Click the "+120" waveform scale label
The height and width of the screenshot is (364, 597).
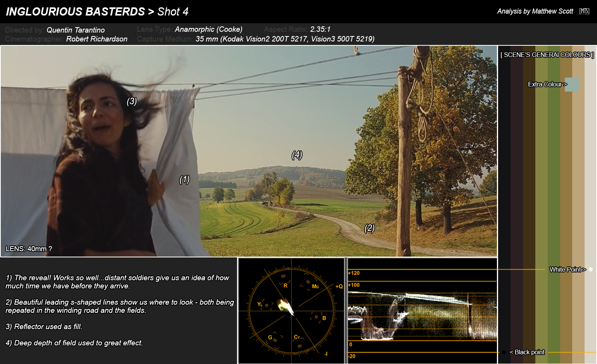(x=354, y=273)
